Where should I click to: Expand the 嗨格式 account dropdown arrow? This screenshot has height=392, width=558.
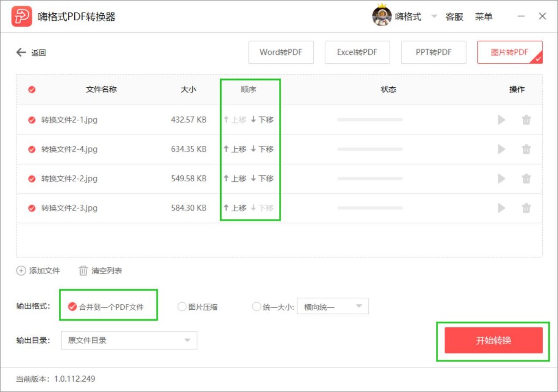point(434,16)
